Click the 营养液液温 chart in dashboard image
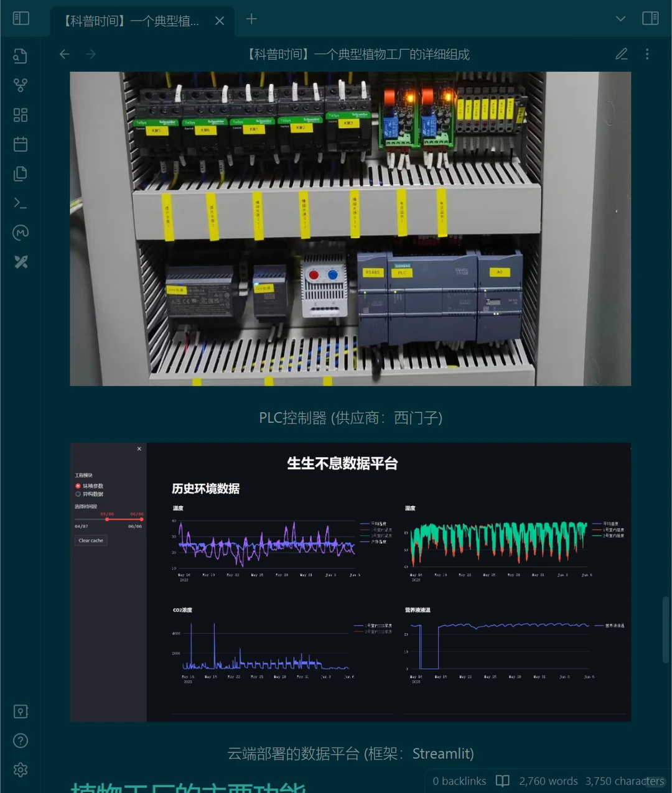This screenshot has height=793, width=672. (x=514, y=644)
